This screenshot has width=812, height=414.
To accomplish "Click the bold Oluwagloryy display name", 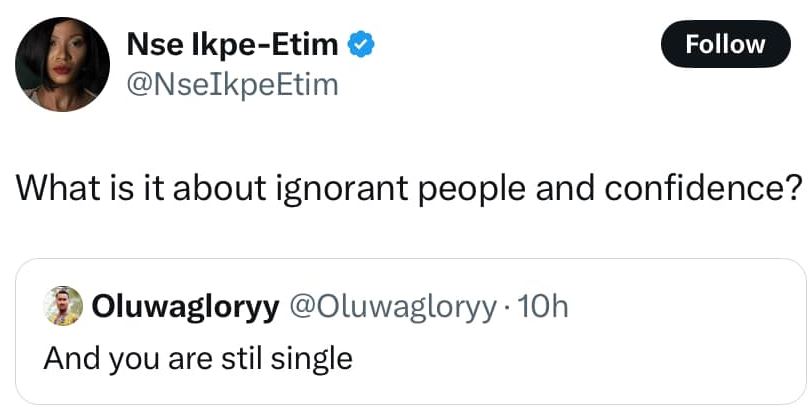I will [184, 308].
